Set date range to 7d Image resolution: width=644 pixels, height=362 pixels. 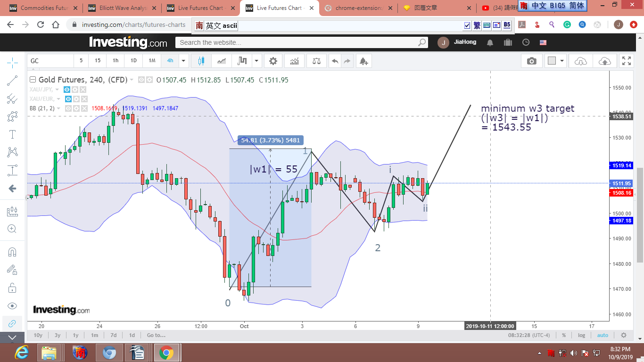coord(114,335)
